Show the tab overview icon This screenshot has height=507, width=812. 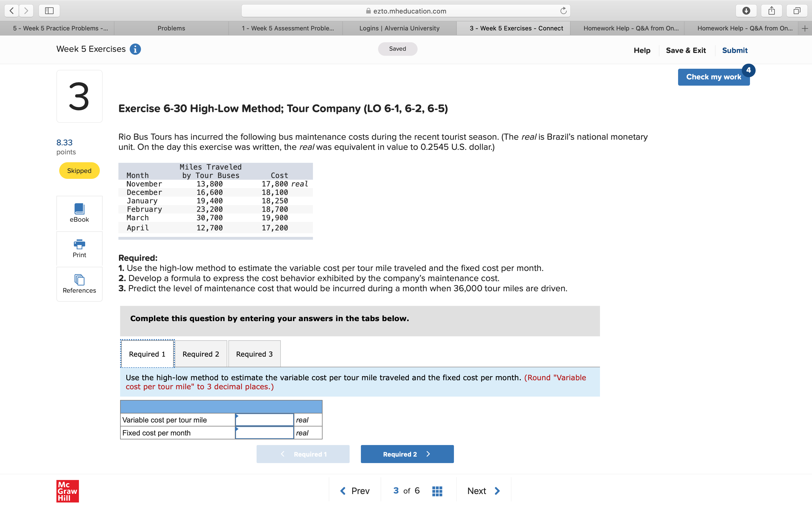[x=797, y=10]
